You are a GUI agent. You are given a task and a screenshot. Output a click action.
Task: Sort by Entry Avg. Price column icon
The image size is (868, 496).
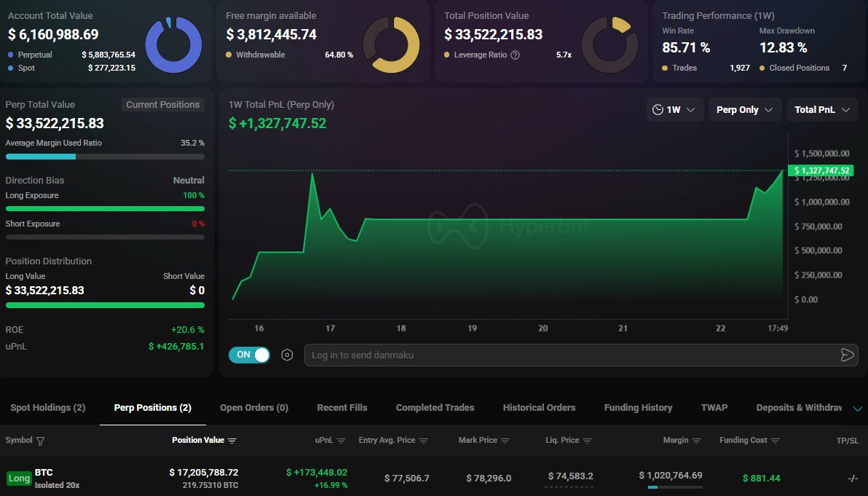coord(424,441)
